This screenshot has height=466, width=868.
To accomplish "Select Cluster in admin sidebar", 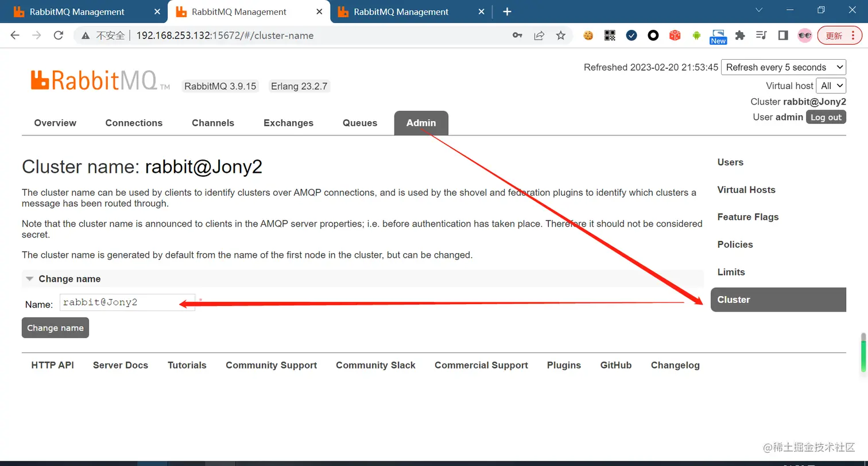I will pyautogui.click(x=778, y=300).
